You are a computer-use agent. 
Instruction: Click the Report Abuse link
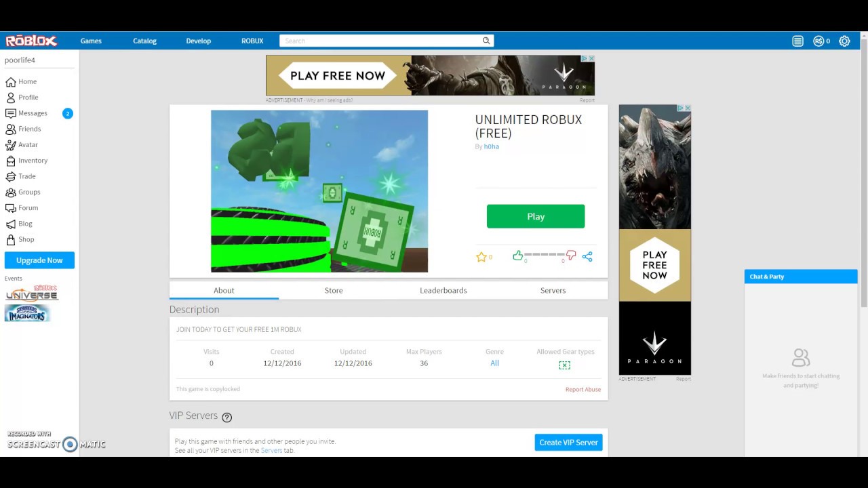(583, 390)
